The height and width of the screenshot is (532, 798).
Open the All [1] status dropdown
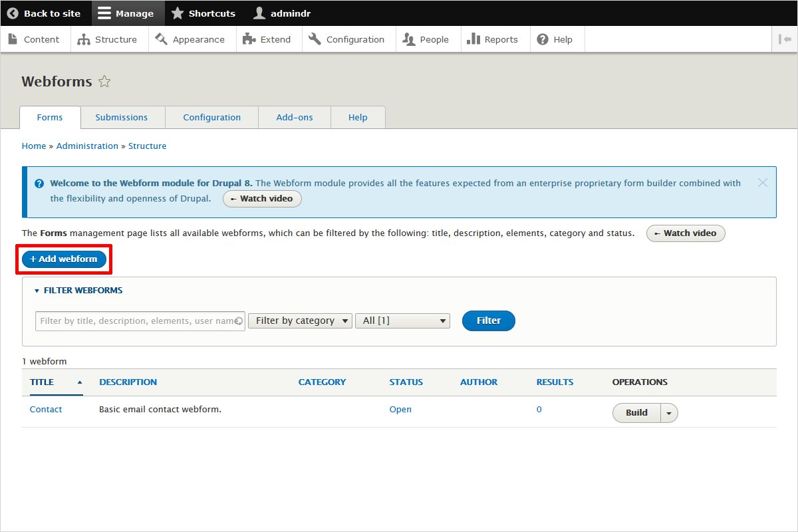pyautogui.click(x=403, y=321)
